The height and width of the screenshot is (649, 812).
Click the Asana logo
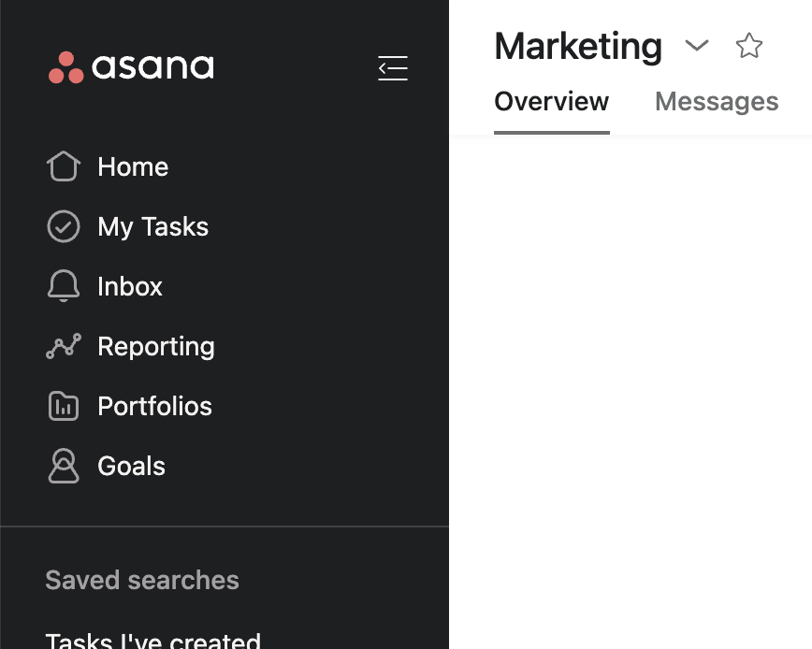[x=131, y=67]
